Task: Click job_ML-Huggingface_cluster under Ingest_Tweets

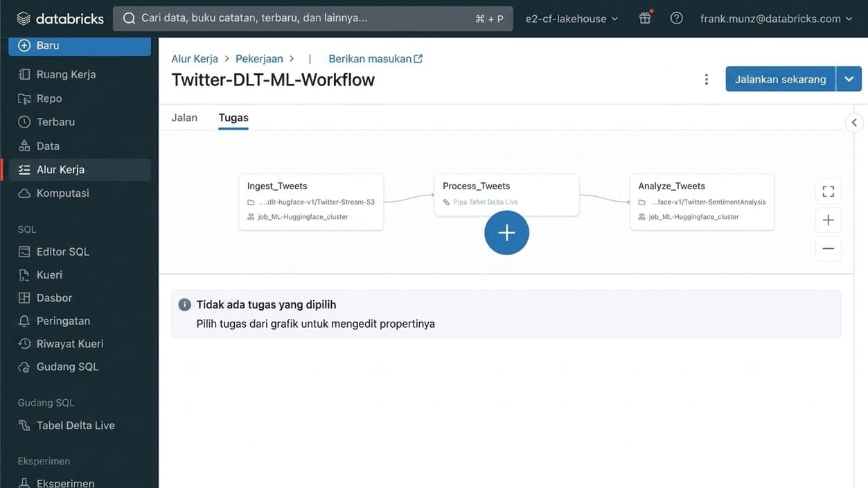Action: tap(303, 217)
